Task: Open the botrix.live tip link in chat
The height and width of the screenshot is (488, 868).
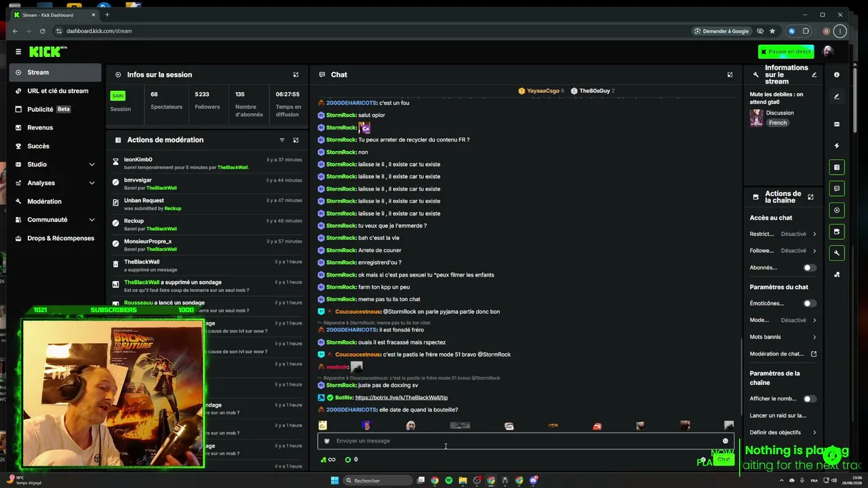Action: tap(401, 398)
